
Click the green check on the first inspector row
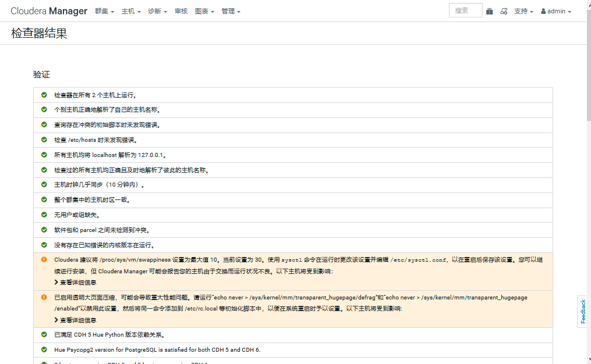coord(43,94)
